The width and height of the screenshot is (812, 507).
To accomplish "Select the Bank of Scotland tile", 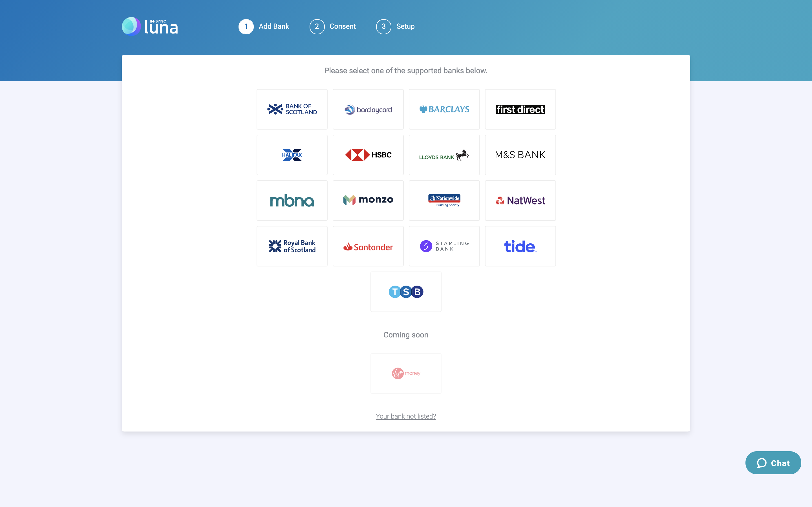I will click(292, 109).
